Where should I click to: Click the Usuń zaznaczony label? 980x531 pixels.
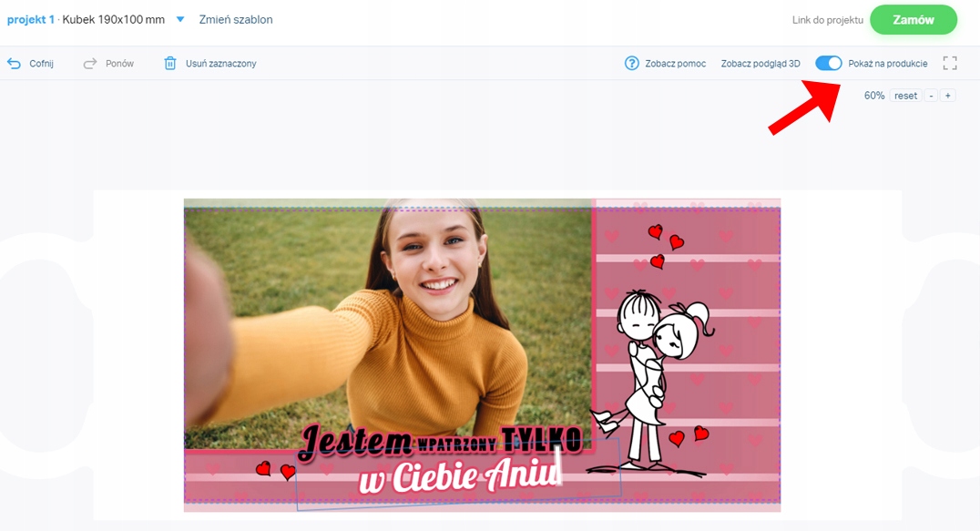click(220, 63)
